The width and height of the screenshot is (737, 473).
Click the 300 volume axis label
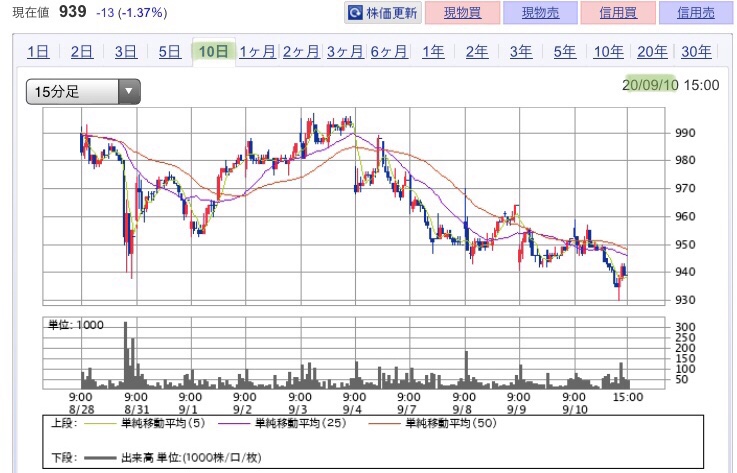pos(685,327)
